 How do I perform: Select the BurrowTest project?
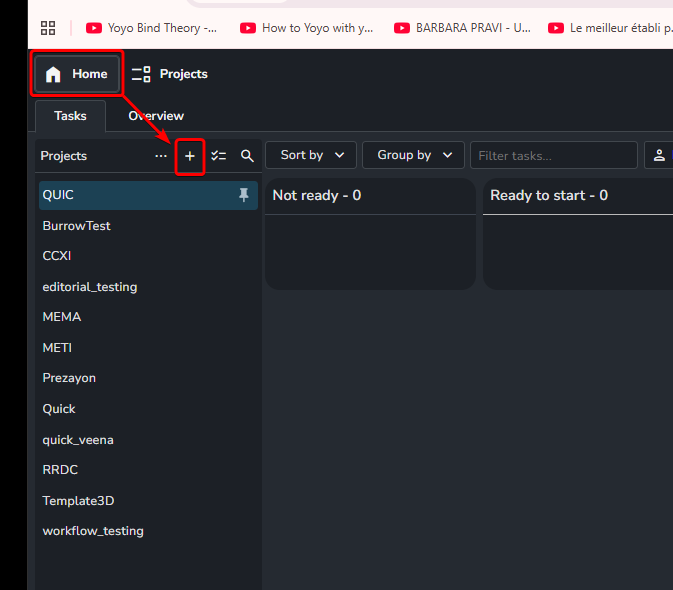tap(148, 226)
